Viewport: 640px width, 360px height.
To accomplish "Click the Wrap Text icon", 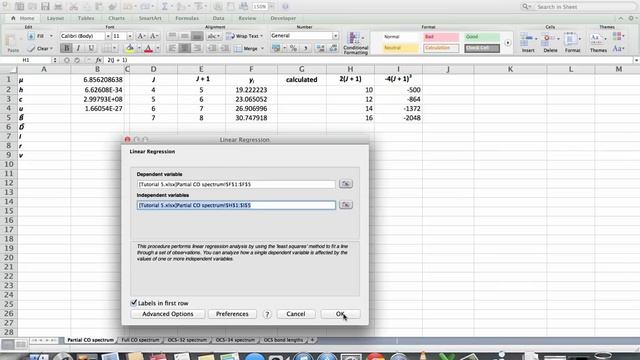I will coord(230,36).
